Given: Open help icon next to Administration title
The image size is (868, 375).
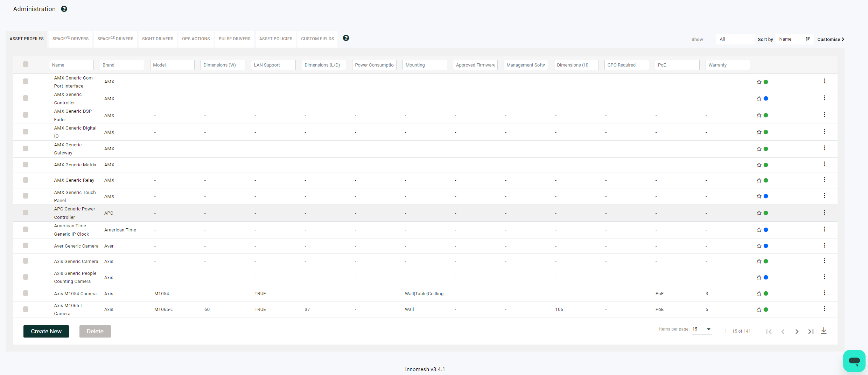Looking at the screenshot, I should (x=64, y=9).
